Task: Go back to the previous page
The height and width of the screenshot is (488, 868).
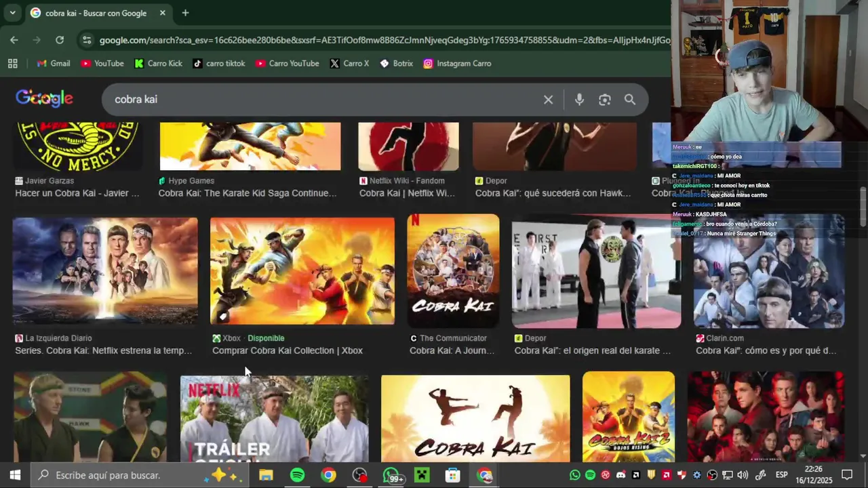Action: (14, 40)
